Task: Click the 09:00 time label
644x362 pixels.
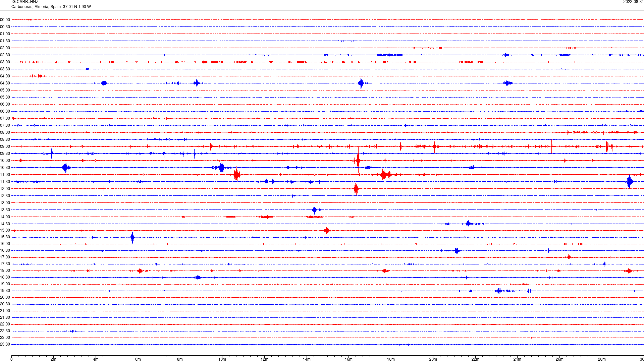Action: pyautogui.click(x=5, y=146)
